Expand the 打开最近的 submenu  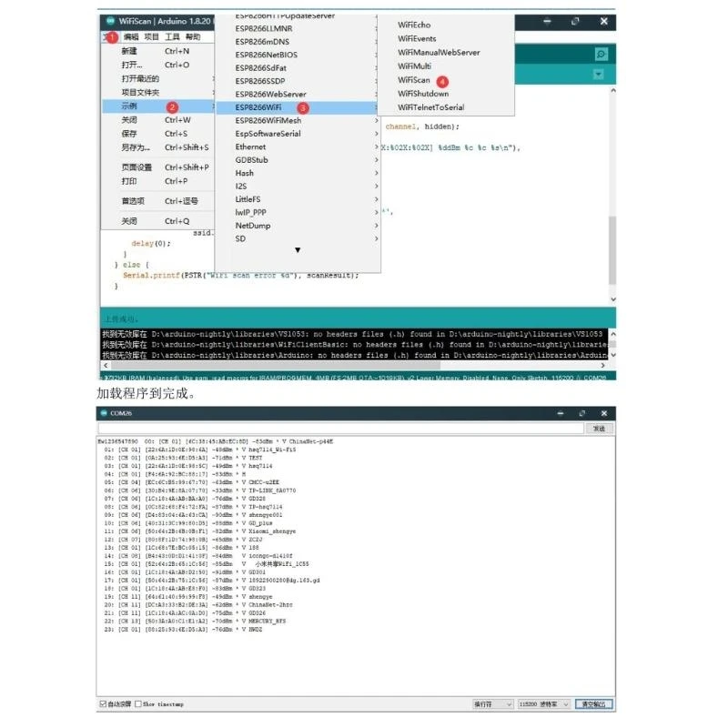pos(157,78)
